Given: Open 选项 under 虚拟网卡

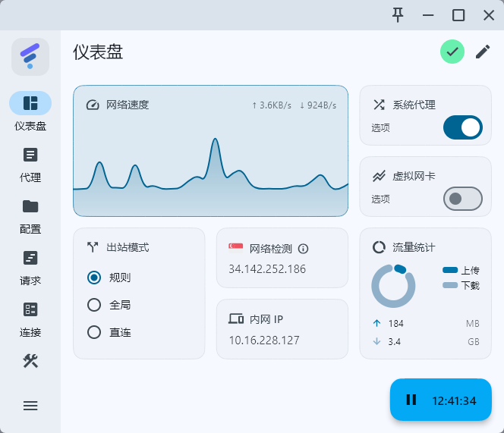Looking at the screenshot, I should coord(380,199).
